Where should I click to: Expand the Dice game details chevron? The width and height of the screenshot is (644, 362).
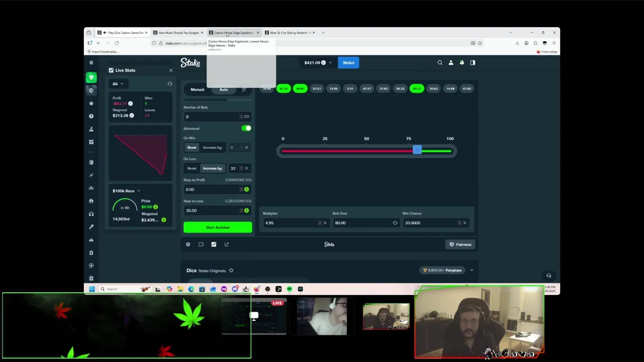click(471, 270)
